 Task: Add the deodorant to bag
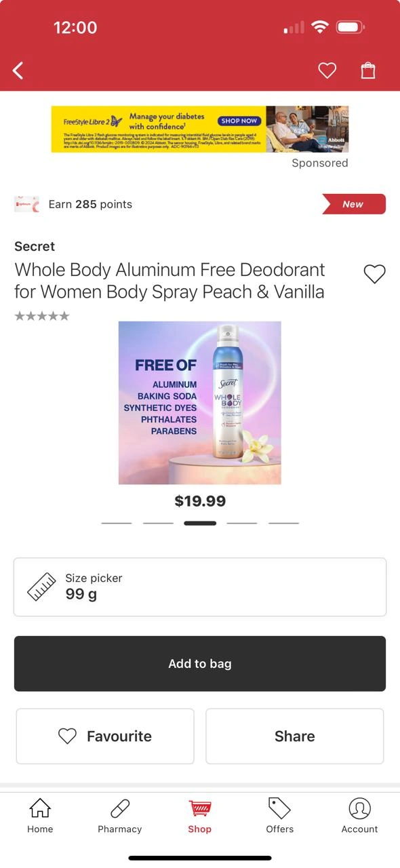click(200, 664)
